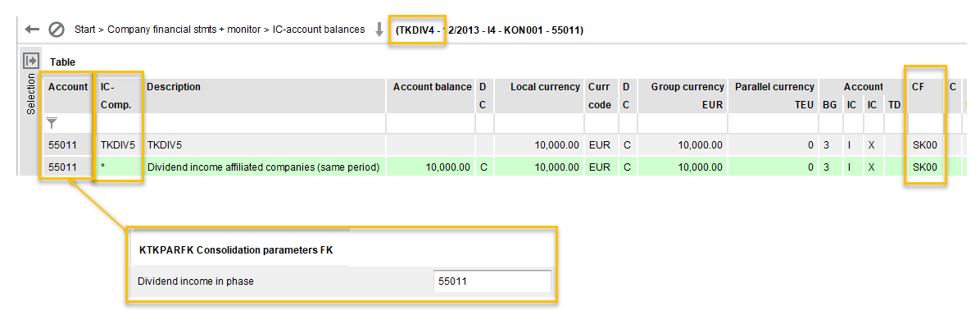Click the back arrow icon
Image resolution: width=980 pixels, height=311 pixels.
32,30
